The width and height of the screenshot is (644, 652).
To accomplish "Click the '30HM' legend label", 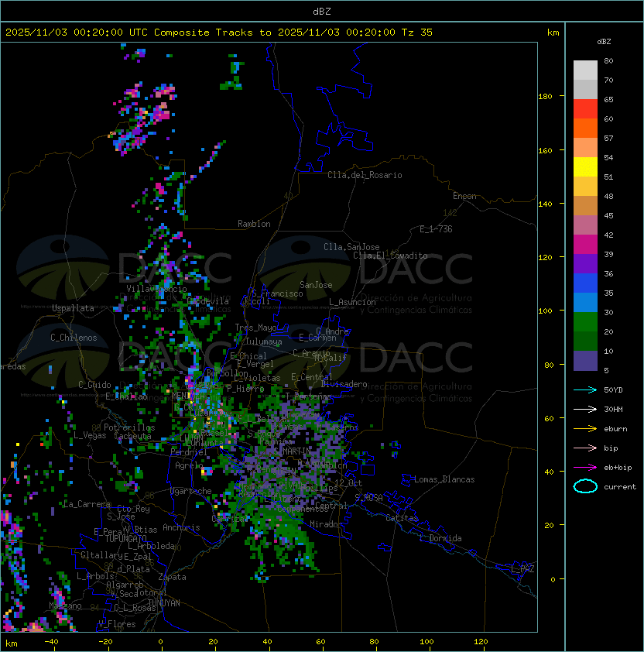I will [x=613, y=409].
